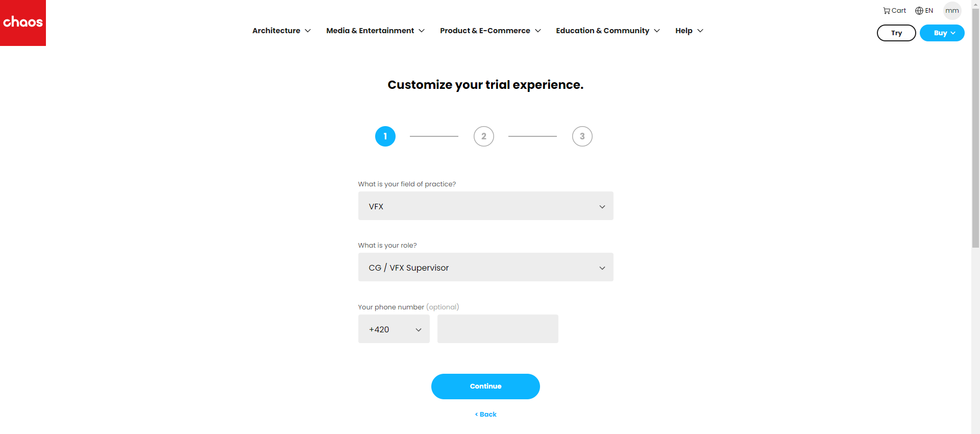Screen dimensions: 980x434
Task: Open the mm user avatar
Action: [952, 11]
